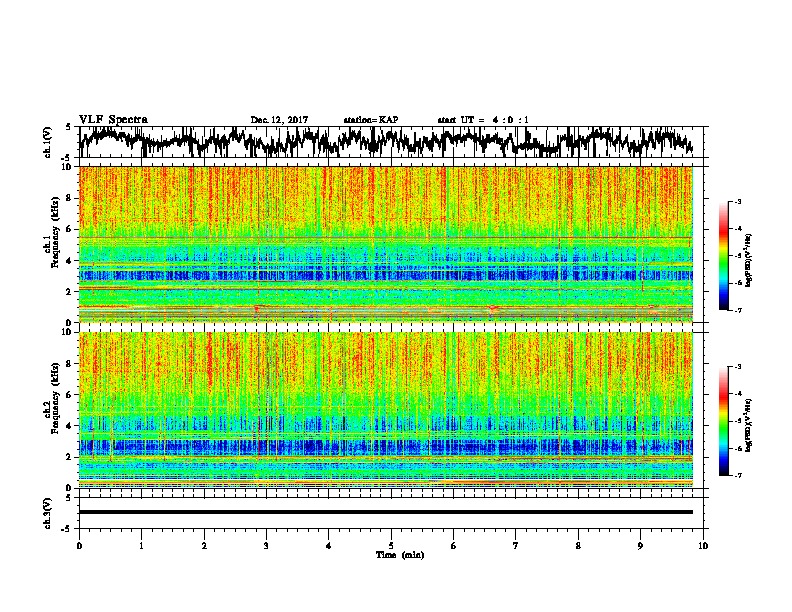Click time axis tick label "2"
Image resolution: width=792 pixels, height=612 pixels.
pyautogui.click(x=204, y=546)
